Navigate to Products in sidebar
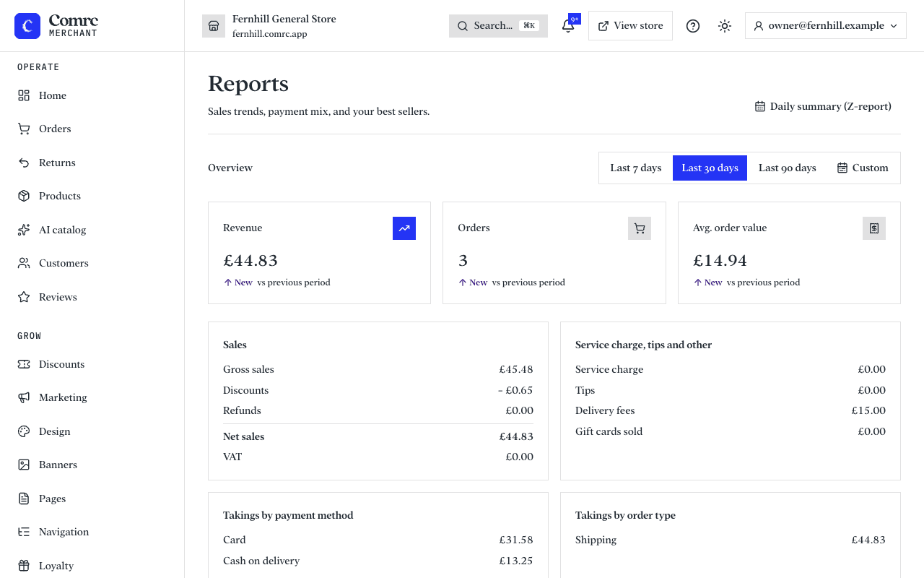 pyautogui.click(x=92, y=196)
